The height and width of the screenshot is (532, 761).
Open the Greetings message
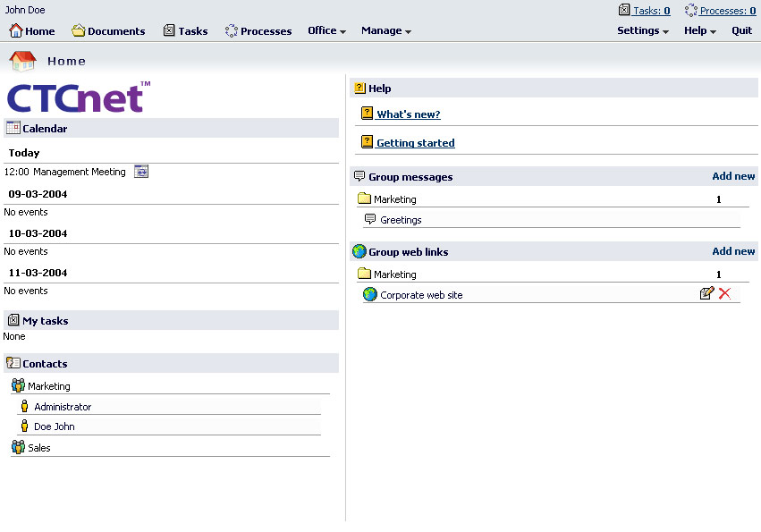401,220
